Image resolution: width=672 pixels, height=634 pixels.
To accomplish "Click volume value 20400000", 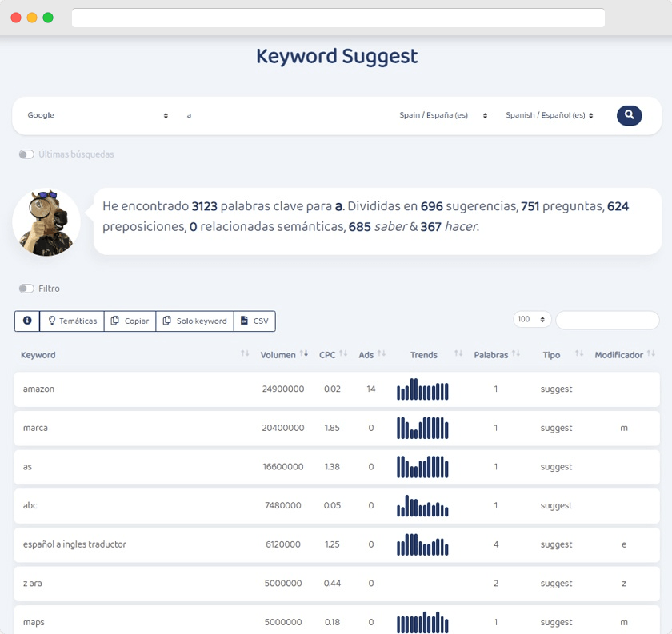I will pyautogui.click(x=283, y=428).
